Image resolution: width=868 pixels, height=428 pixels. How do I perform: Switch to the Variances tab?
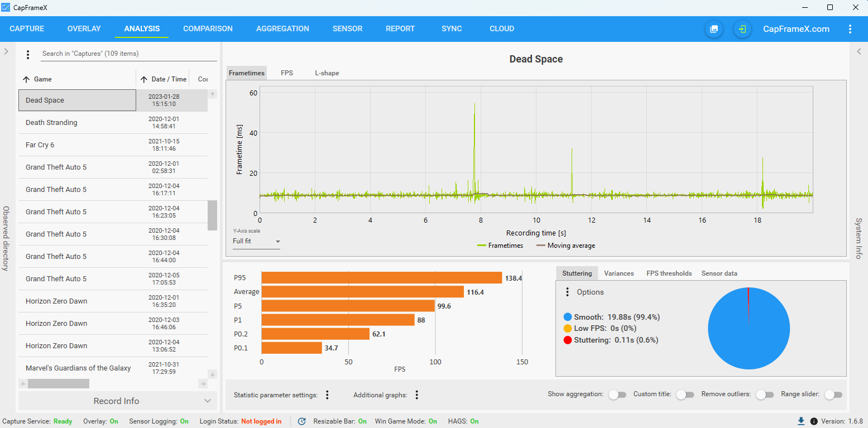[x=618, y=273]
